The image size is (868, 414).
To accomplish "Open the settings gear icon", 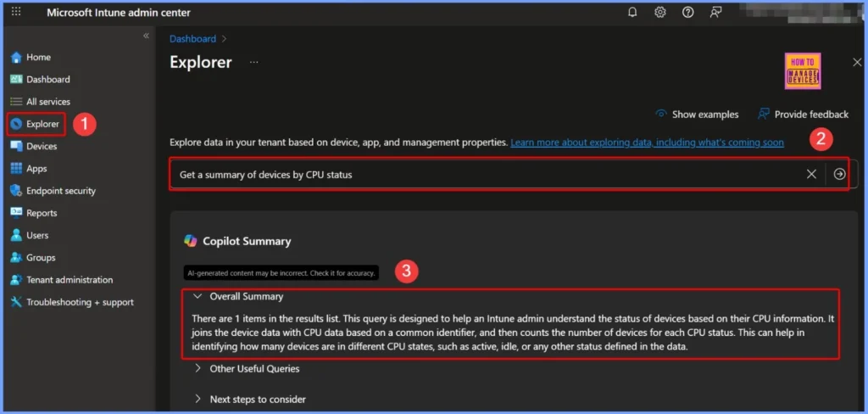I will pyautogui.click(x=659, y=12).
